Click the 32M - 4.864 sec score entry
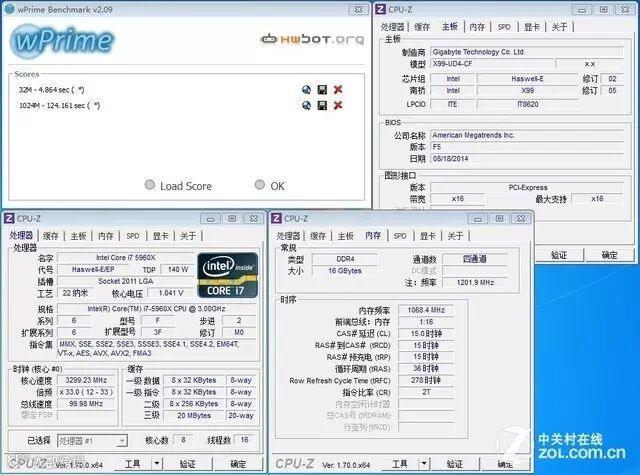Image resolution: width=640 pixels, height=475 pixels. pos(51,90)
